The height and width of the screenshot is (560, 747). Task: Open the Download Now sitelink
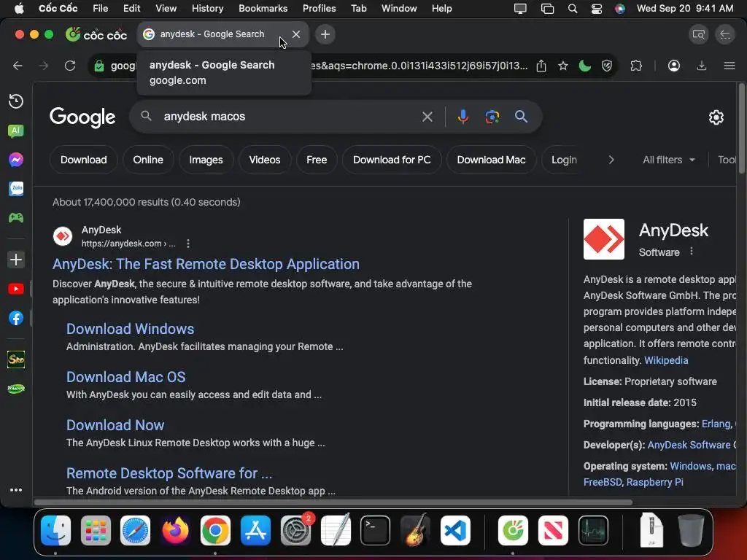click(115, 425)
